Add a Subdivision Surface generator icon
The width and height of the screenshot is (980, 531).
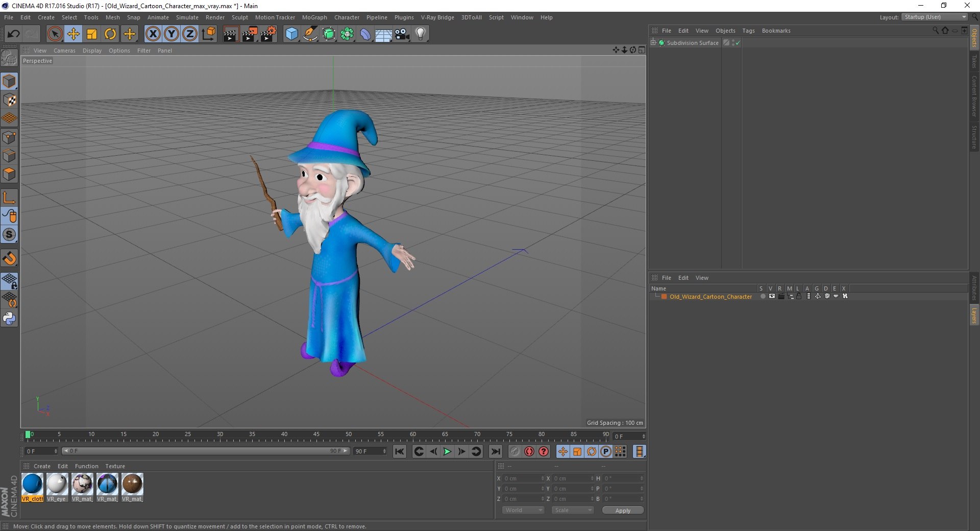(x=329, y=34)
